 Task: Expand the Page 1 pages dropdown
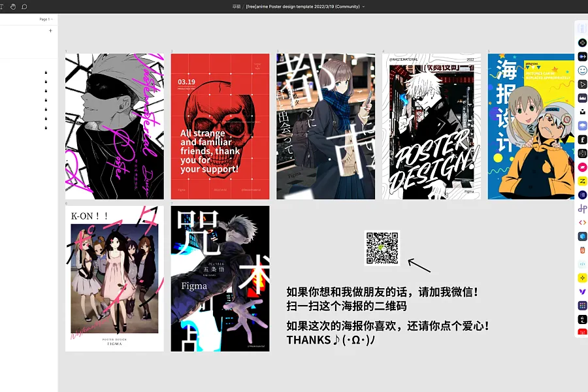click(46, 19)
